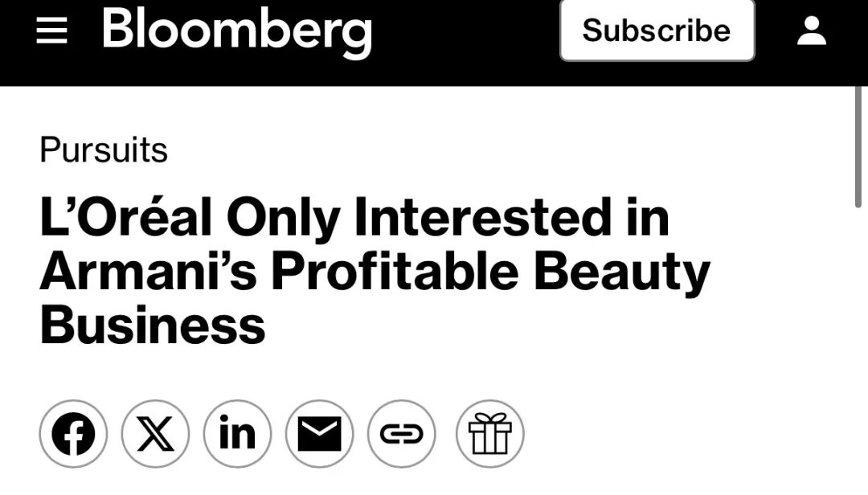Share the article on X
The height and width of the screenshot is (495, 868).
click(x=155, y=434)
